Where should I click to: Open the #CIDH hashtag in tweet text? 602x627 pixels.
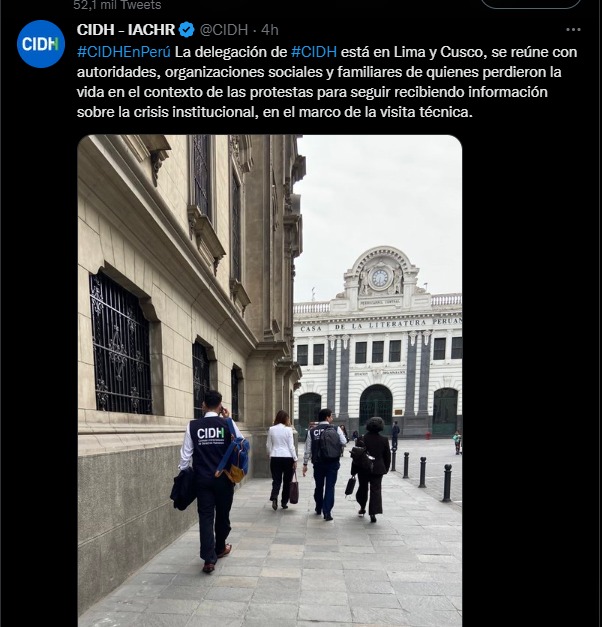314,52
